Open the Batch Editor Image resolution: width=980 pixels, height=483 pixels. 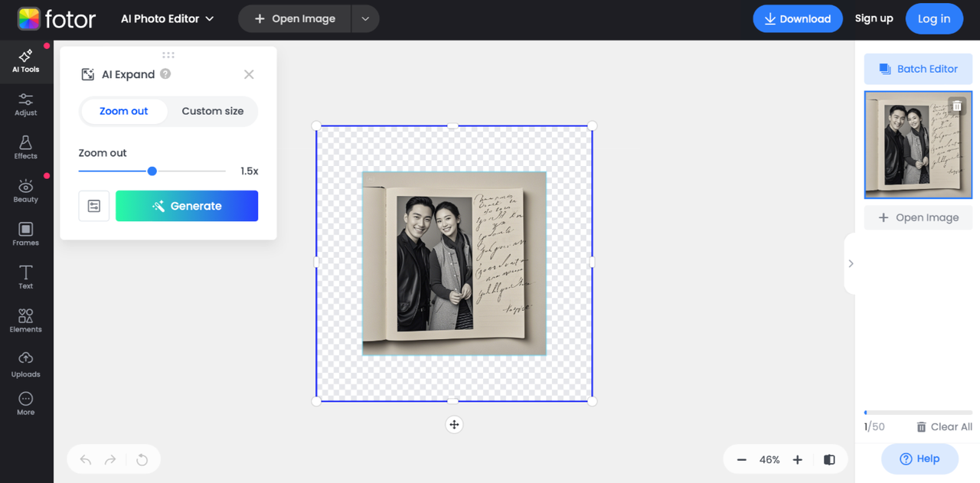[x=919, y=69]
